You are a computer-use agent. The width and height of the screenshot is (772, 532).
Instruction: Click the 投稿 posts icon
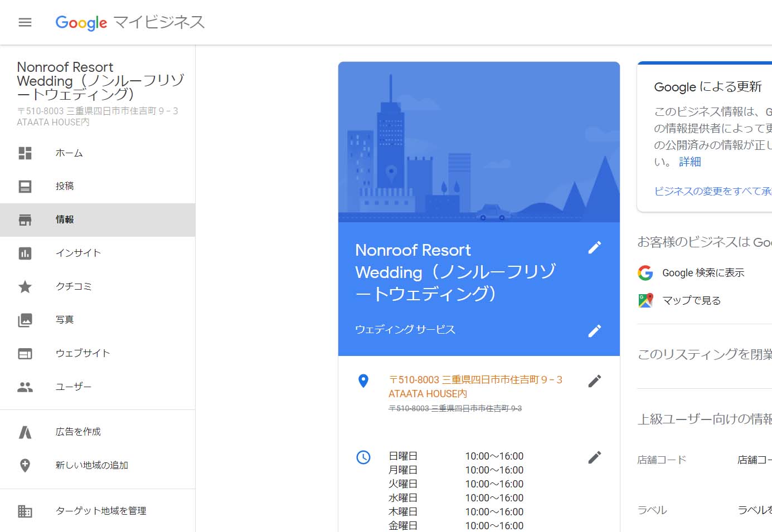(25, 186)
